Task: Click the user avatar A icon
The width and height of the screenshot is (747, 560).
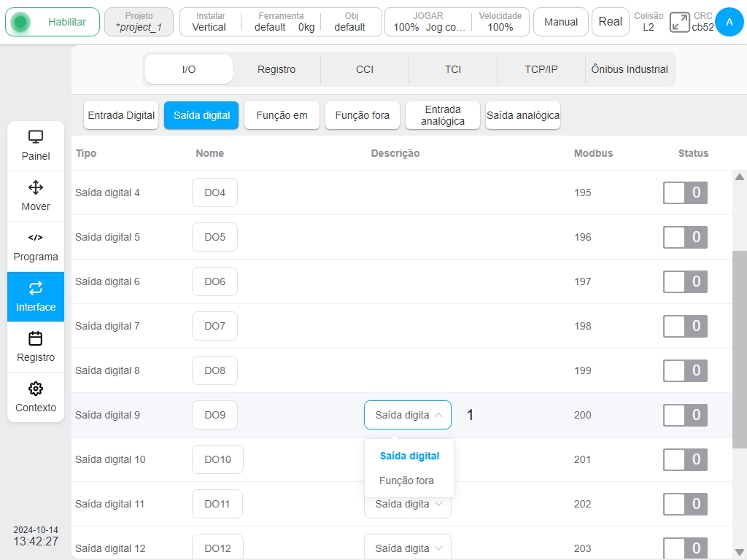Action: pyautogui.click(x=729, y=22)
